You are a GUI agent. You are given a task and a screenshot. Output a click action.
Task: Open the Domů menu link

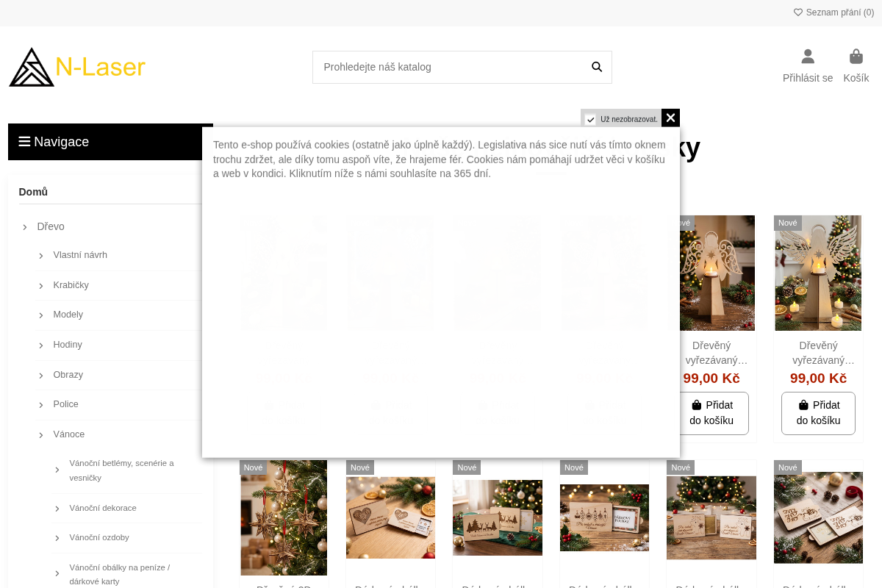33,192
